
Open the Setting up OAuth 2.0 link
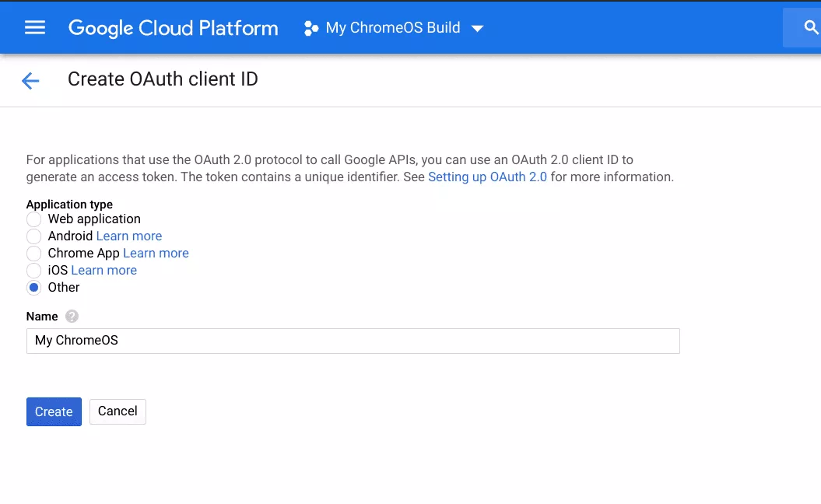(487, 177)
